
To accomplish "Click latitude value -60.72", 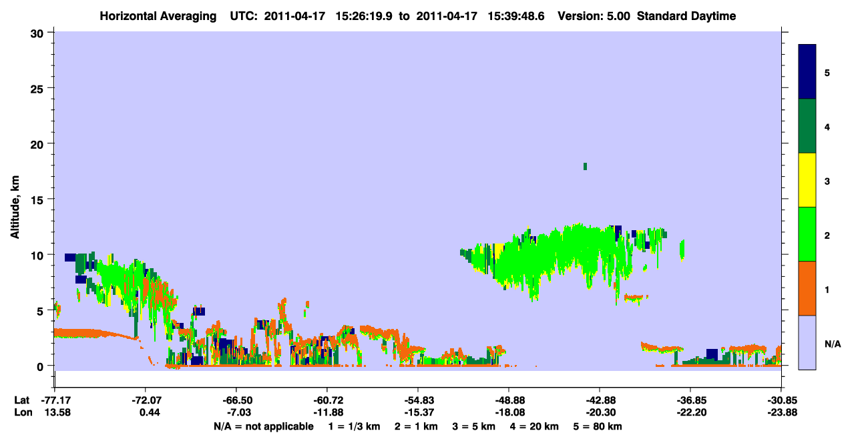I will click(327, 400).
